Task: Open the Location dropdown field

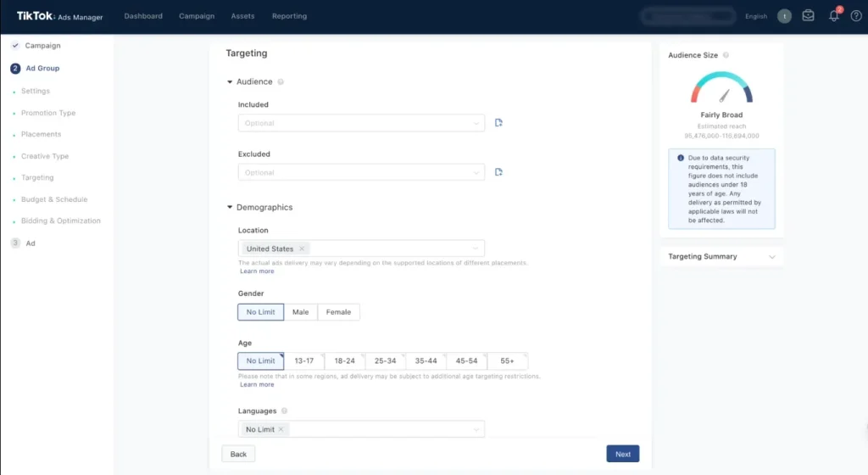Action: click(361, 249)
